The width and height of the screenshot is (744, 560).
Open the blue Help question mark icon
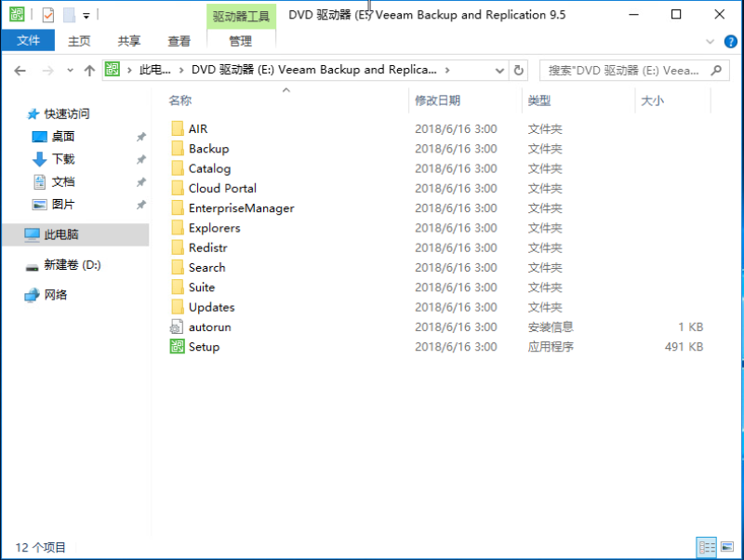tap(730, 42)
